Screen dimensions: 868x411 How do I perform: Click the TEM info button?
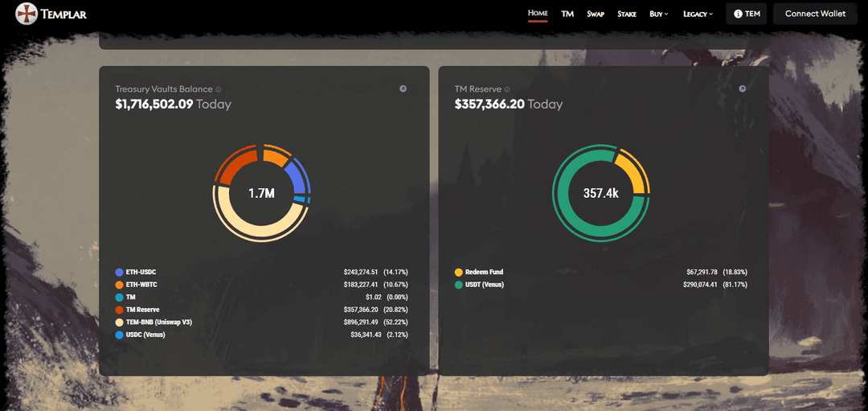(x=747, y=14)
